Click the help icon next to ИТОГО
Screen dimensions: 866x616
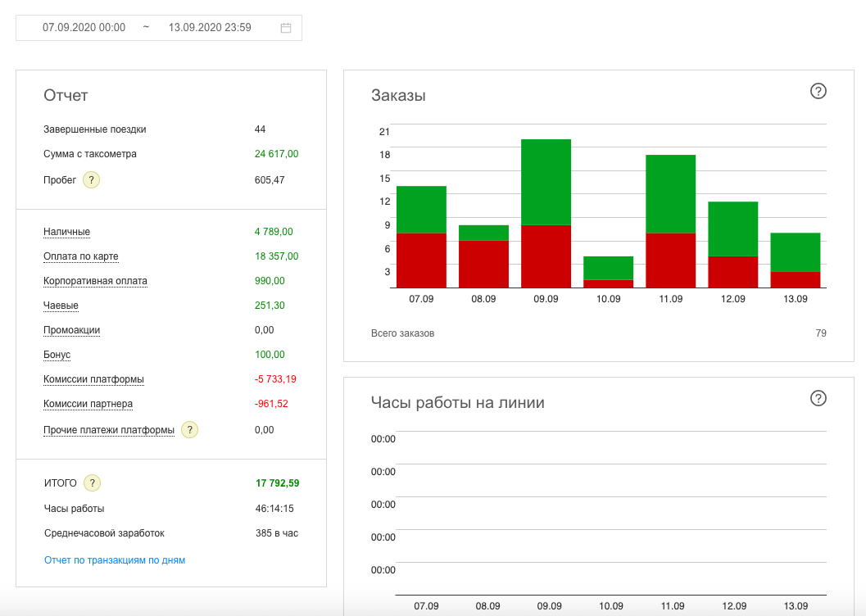(x=93, y=483)
